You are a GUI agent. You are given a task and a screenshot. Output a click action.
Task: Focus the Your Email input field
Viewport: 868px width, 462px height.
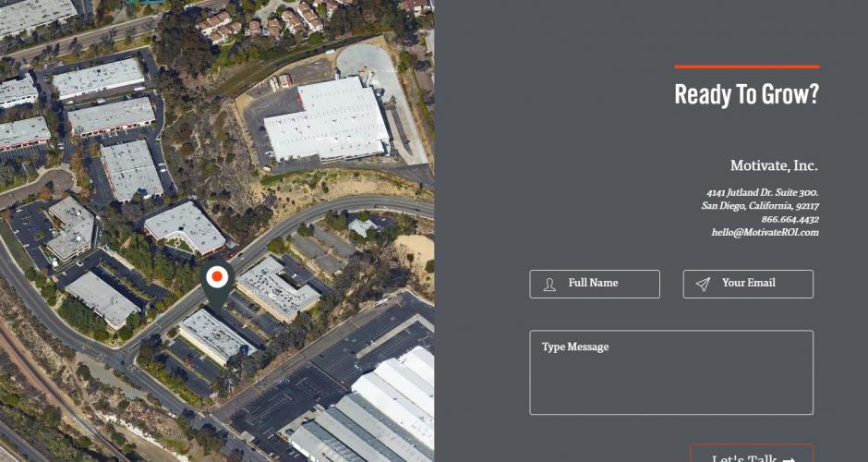(748, 285)
